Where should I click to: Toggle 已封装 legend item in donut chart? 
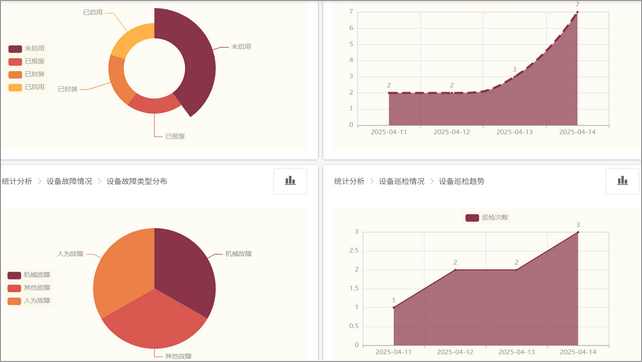[26, 75]
